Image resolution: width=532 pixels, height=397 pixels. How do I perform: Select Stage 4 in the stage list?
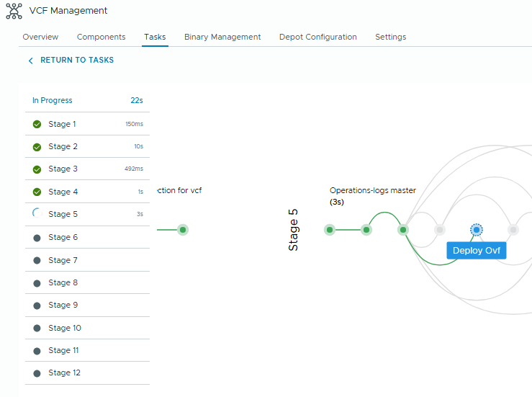pyautogui.click(x=63, y=192)
